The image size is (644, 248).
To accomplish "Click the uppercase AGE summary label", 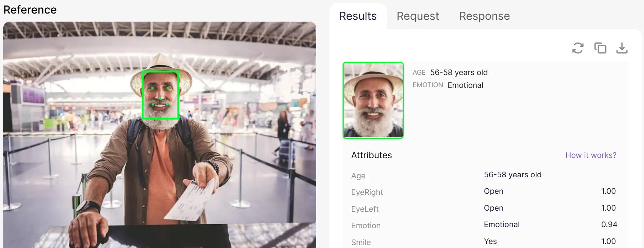I will point(419,73).
